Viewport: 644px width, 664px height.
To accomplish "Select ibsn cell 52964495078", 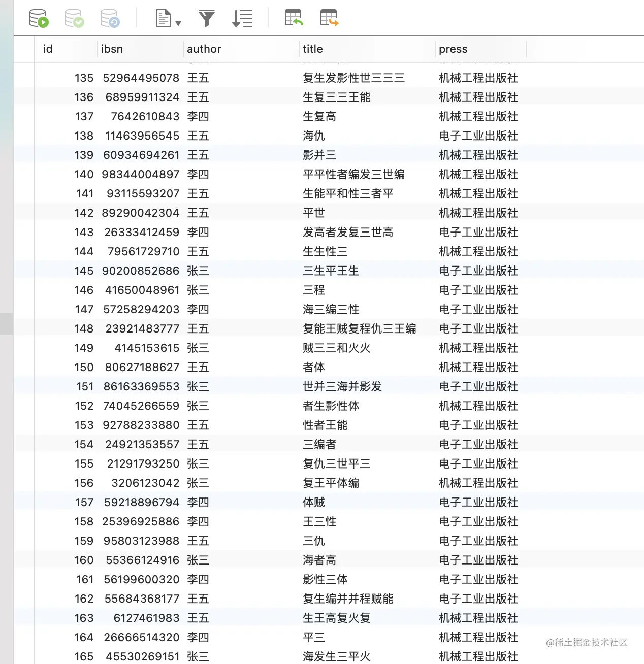I will 141,78.
